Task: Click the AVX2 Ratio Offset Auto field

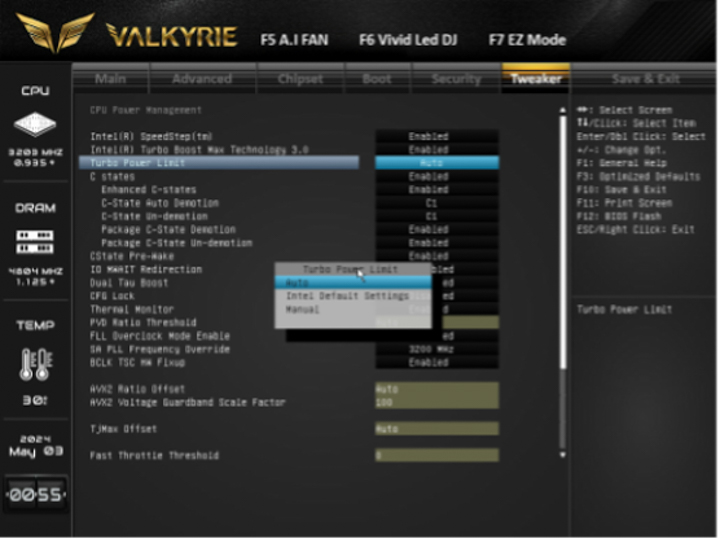Action: tap(437, 389)
